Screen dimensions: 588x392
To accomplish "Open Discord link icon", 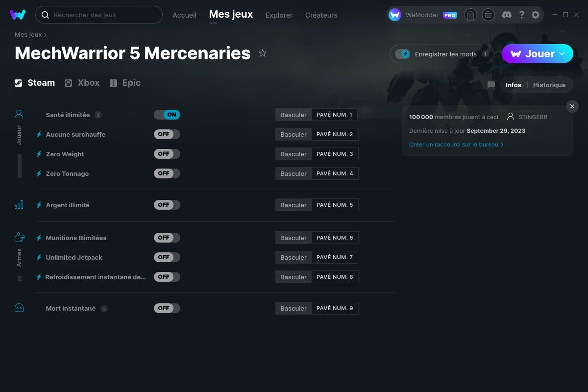I will (x=507, y=15).
